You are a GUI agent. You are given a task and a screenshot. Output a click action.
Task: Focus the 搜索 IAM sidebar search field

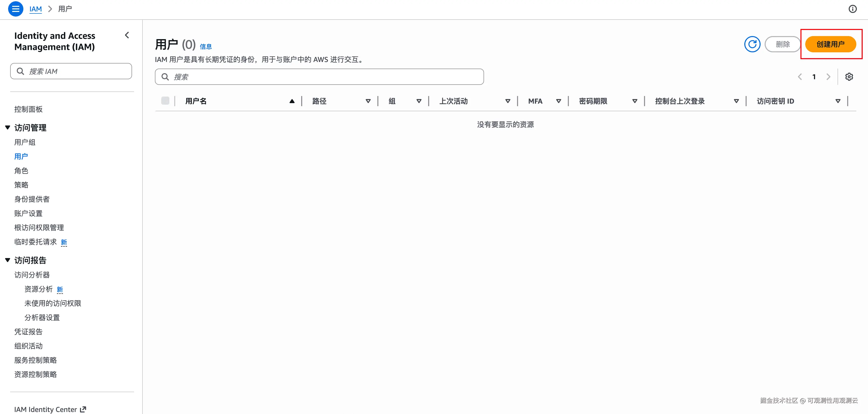(71, 71)
